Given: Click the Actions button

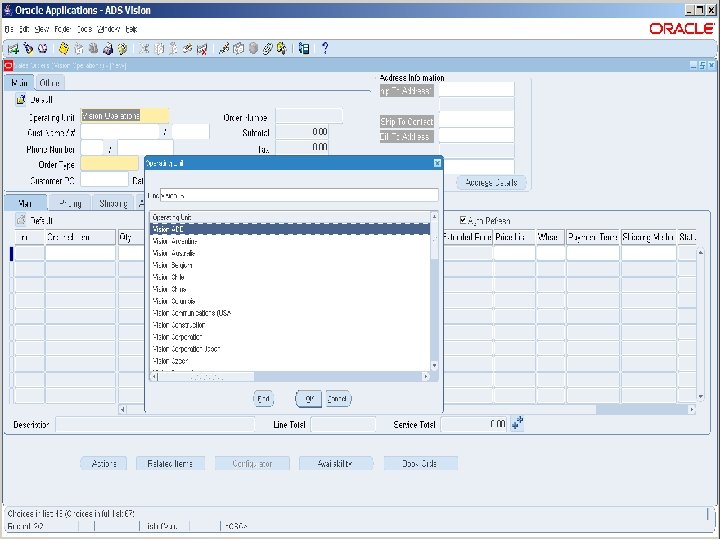Looking at the screenshot, I should click(104, 464).
